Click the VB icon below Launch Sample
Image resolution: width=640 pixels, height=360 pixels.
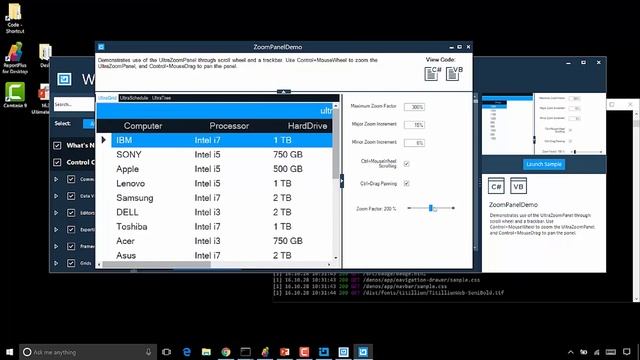point(518,186)
